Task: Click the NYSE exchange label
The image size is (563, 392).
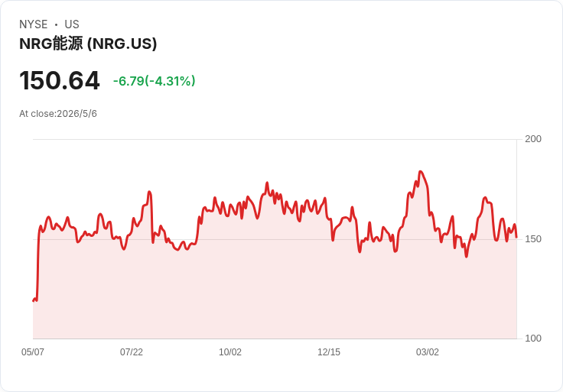Action: click(x=34, y=24)
